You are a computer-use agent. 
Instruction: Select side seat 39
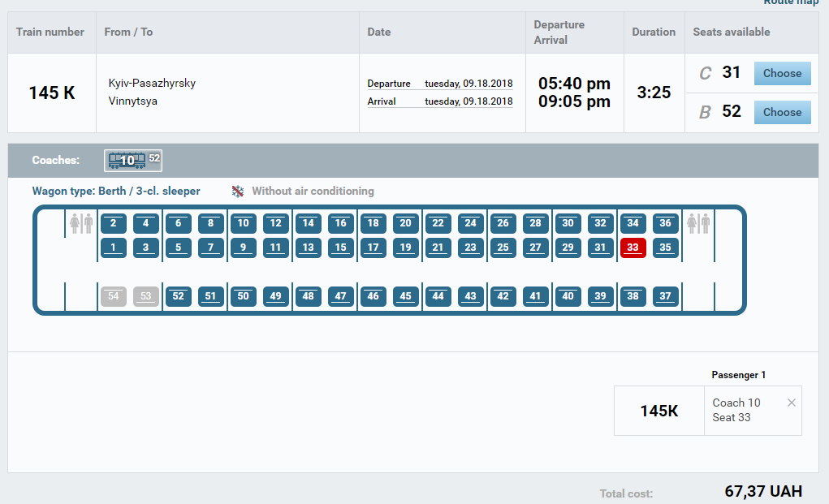pos(601,296)
